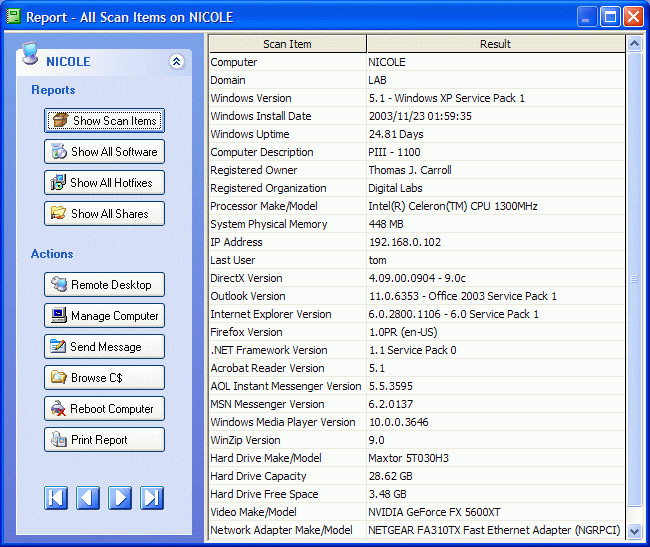Click the report window title icon
The image size is (650, 547).
pos(13,17)
